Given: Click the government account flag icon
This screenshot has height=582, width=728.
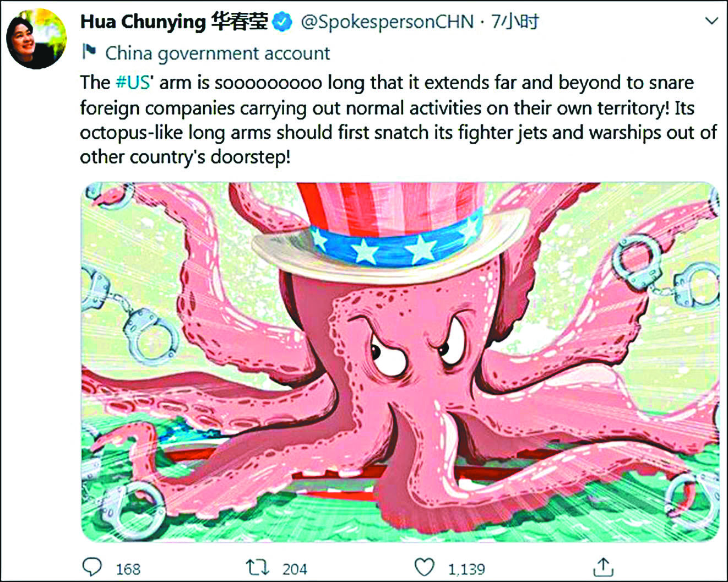Looking at the screenshot, I should (88, 52).
